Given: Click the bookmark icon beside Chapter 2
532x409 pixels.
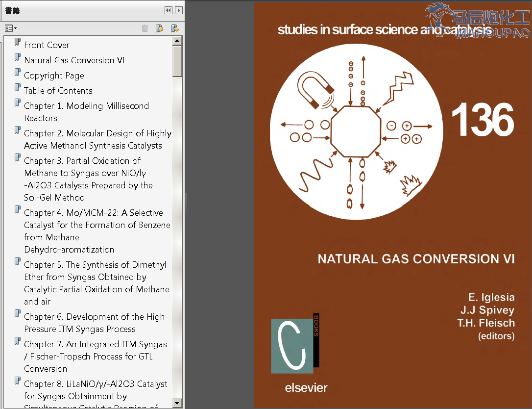Looking at the screenshot, I should (18, 130).
